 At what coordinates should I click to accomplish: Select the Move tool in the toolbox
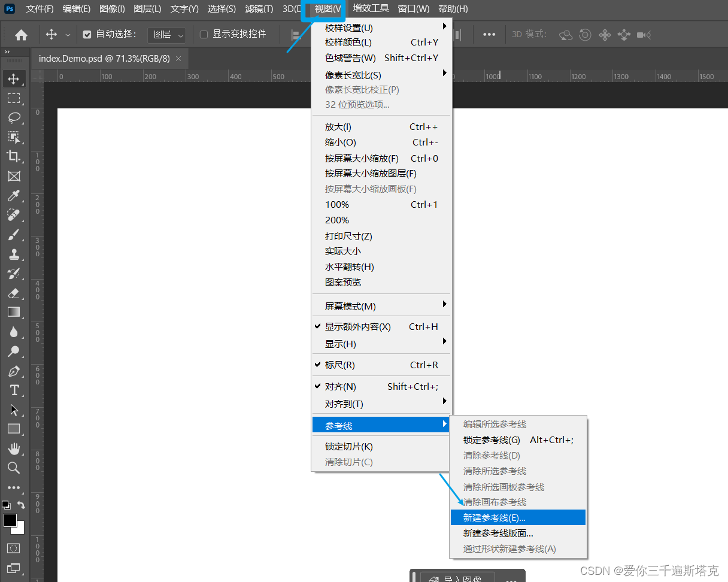pos(14,79)
